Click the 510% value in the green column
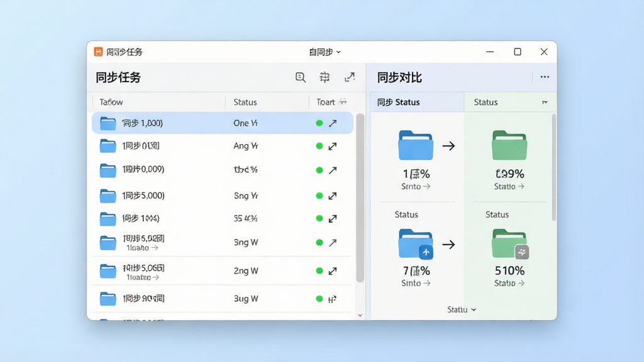The width and height of the screenshot is (644, 362). click(509, 271)
